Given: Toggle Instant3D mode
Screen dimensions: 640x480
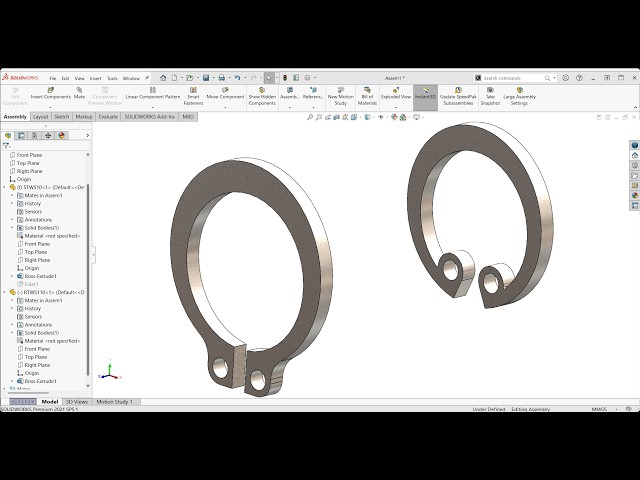Looking at the screenshot, I should point(425,97).
